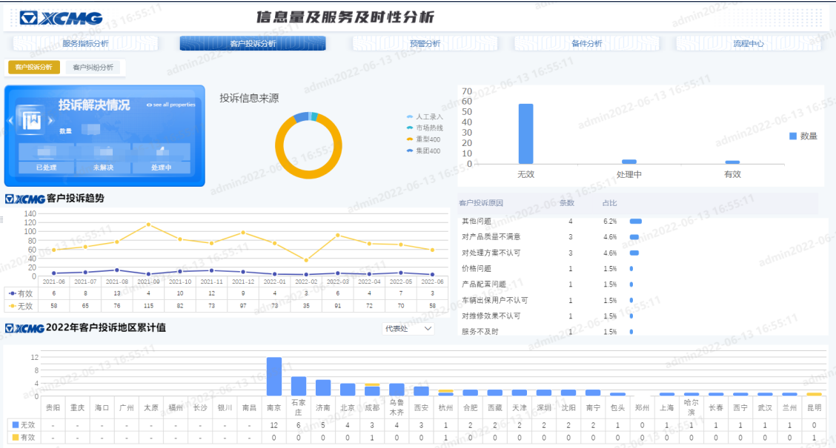Toggle the 集团400 legend entry
This screenshot has height=448, width=836.
[x=423, y=151]
